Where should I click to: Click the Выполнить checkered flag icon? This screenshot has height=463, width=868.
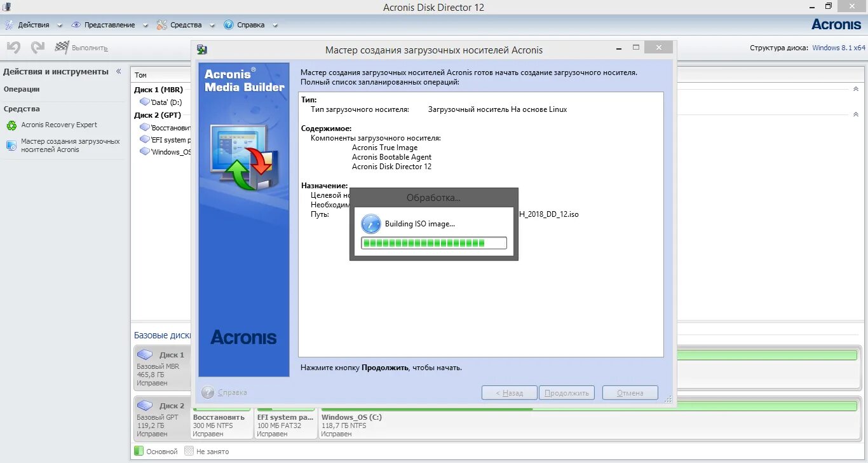(62, 47)
